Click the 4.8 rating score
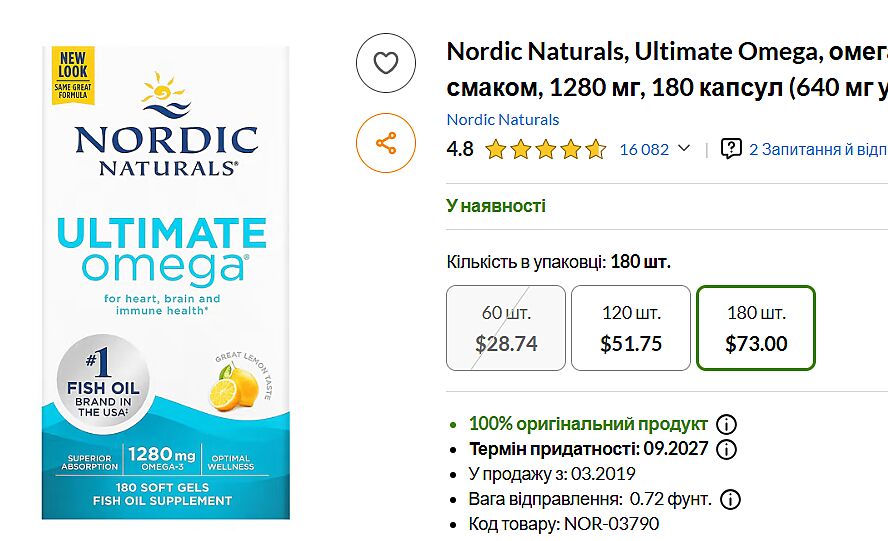This screenshot has height=541, width=888. [460, 150]
